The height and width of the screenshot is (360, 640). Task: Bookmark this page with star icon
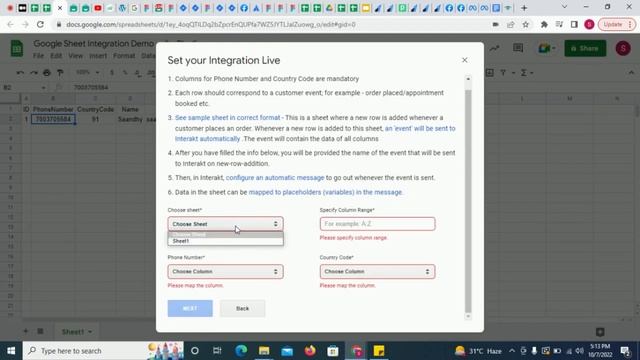526,24
